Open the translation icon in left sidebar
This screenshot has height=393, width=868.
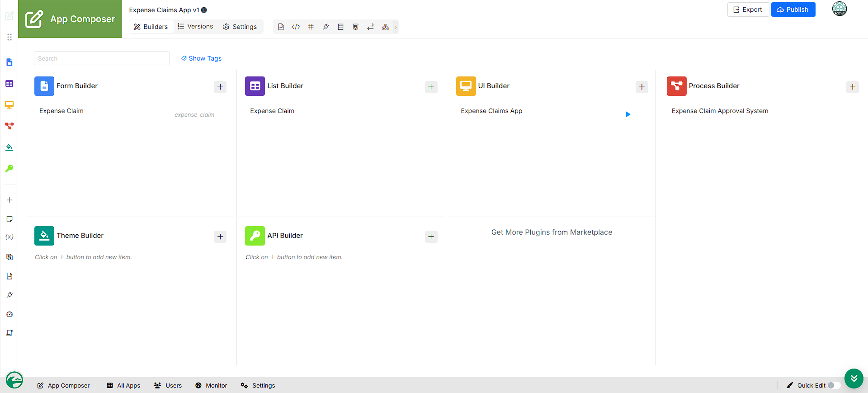(x=9, y=257)
